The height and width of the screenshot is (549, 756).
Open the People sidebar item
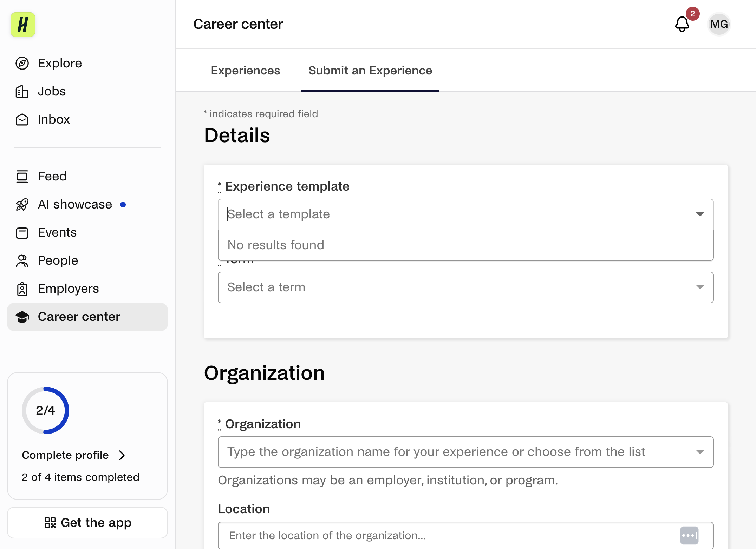tap(87, 260)
